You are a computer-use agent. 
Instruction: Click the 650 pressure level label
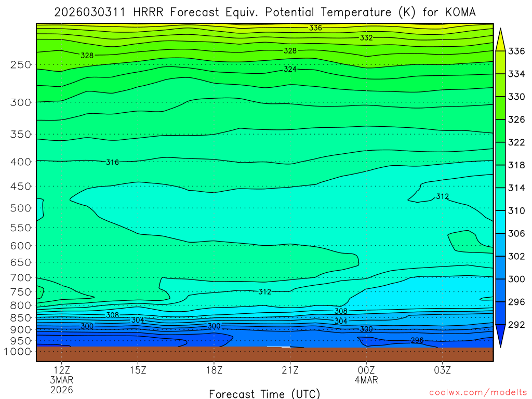20,262
